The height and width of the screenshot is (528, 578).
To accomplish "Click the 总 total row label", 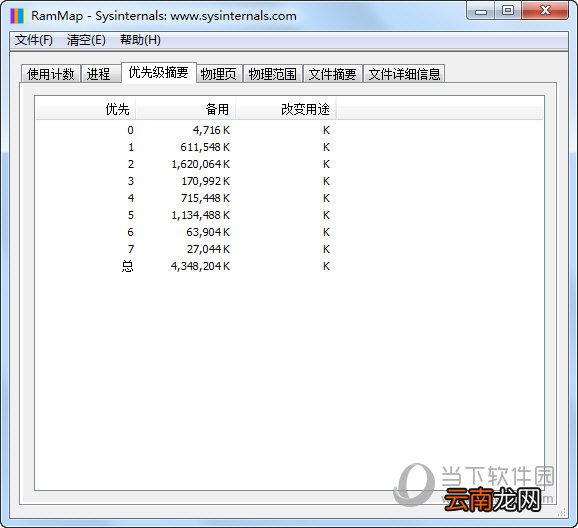I will pos(128,266).
